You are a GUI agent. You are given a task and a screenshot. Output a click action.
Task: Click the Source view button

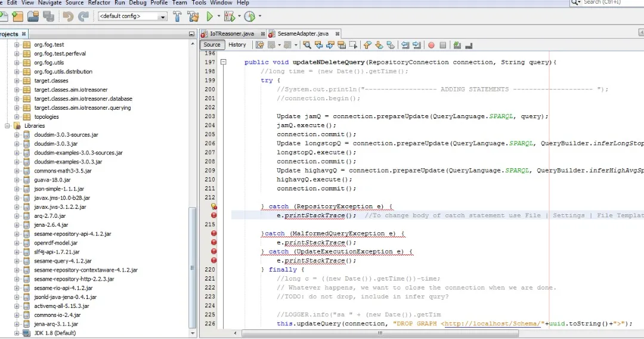[x=212, y=45]
